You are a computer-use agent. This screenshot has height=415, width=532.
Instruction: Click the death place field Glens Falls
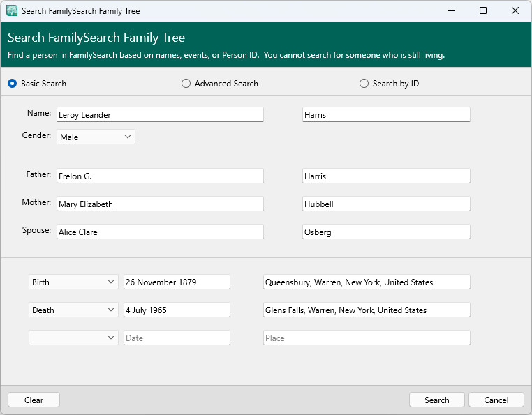(367, 310)
